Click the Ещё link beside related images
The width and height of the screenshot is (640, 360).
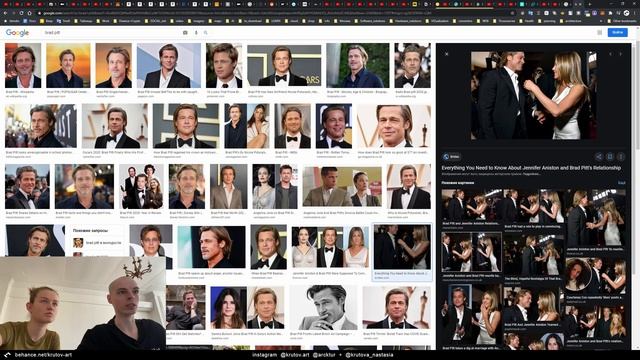[622, 183]
